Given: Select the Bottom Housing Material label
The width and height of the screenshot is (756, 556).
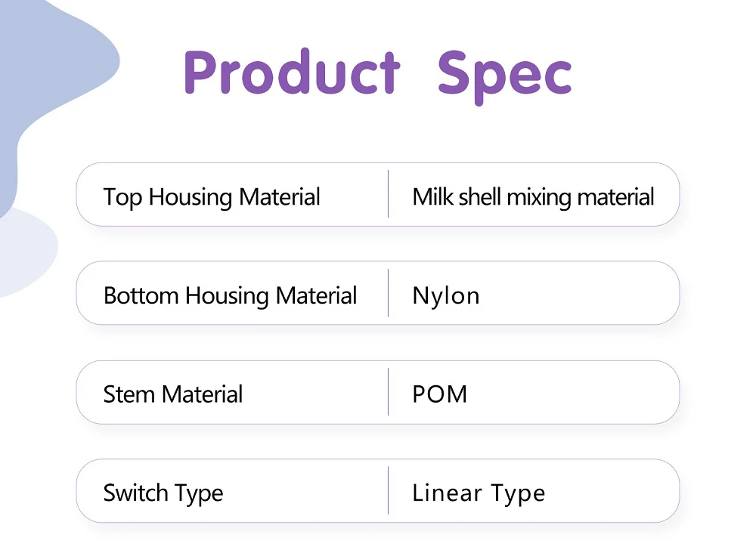Looking at the screenshot, I should click(x=230, y=295).
